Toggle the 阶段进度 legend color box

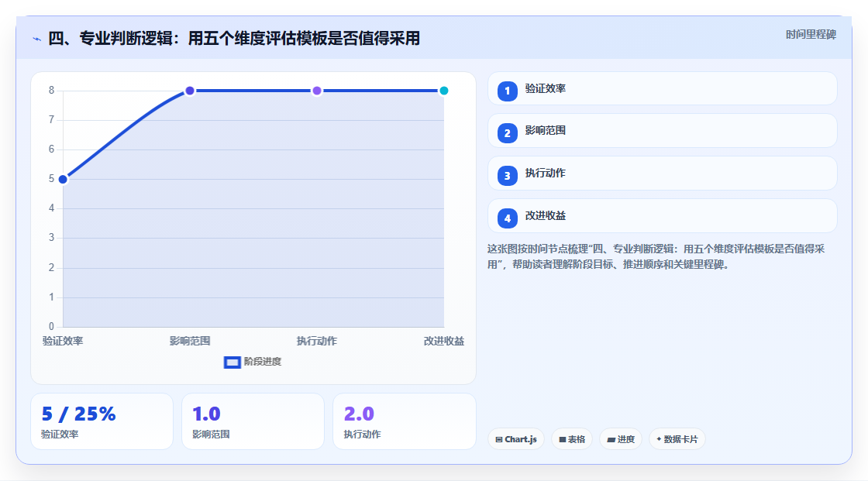[x=232, y=362]
